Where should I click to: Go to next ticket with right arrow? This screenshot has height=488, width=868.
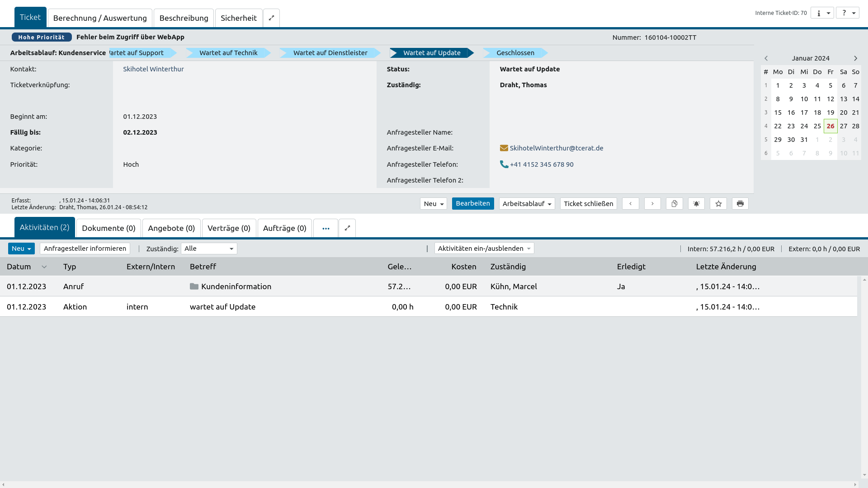coord(652,204)
